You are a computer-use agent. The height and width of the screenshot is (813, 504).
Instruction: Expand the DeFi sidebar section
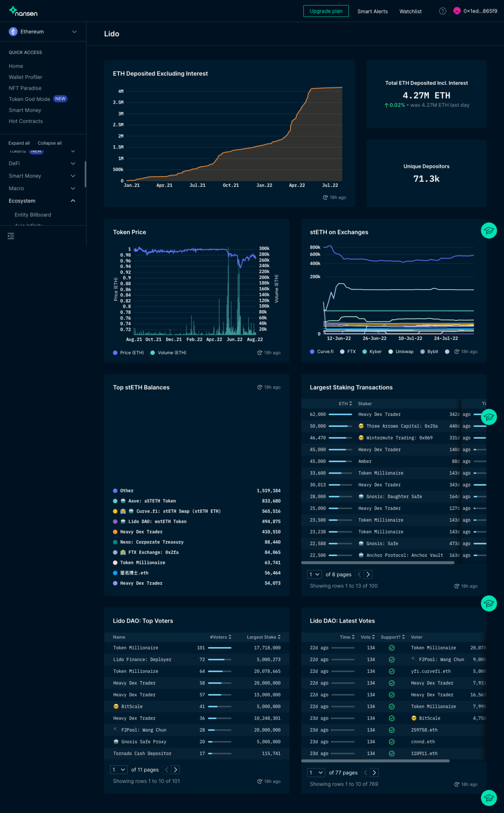(x=42, y=163)
